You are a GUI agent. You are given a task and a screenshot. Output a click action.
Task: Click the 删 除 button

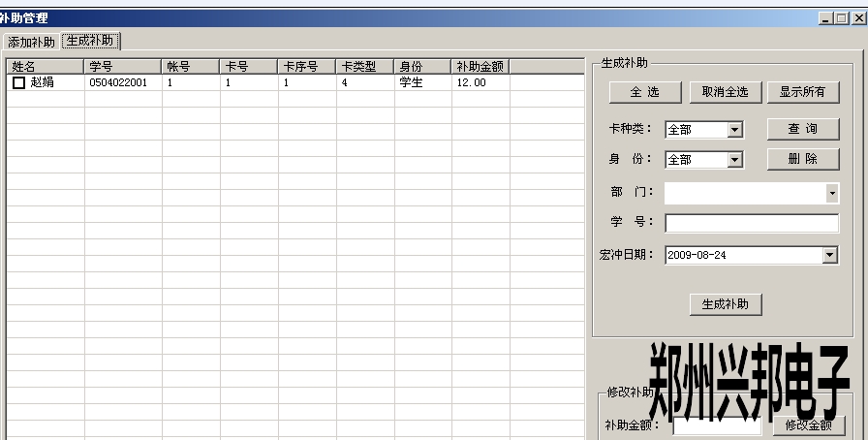pyautogui.click(x=803, y=159)
